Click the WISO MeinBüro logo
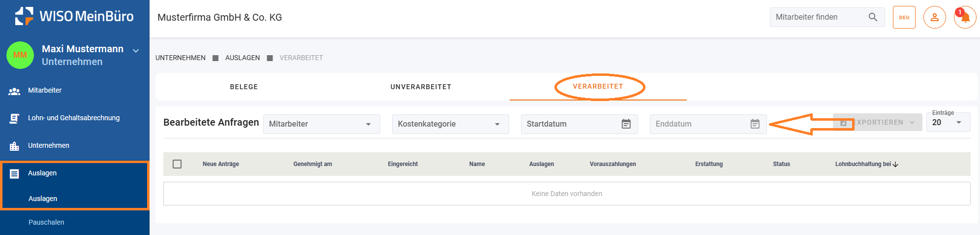The width and height of the screenshot is (980, 235). (74, 16)
